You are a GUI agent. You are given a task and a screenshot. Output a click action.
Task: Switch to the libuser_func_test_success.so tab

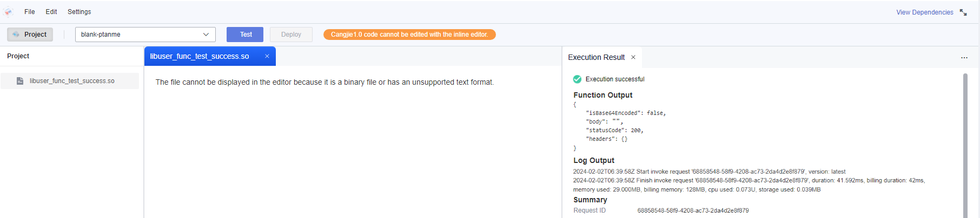pos(200,56)
